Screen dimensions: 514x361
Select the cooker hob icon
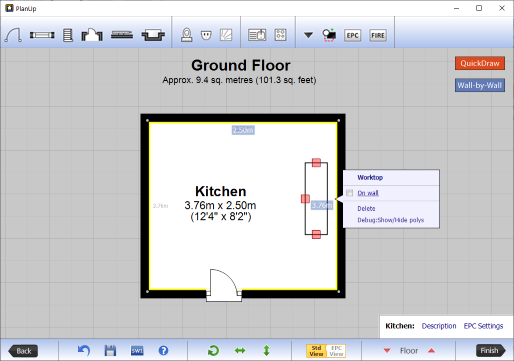click(x=280, y=35)
